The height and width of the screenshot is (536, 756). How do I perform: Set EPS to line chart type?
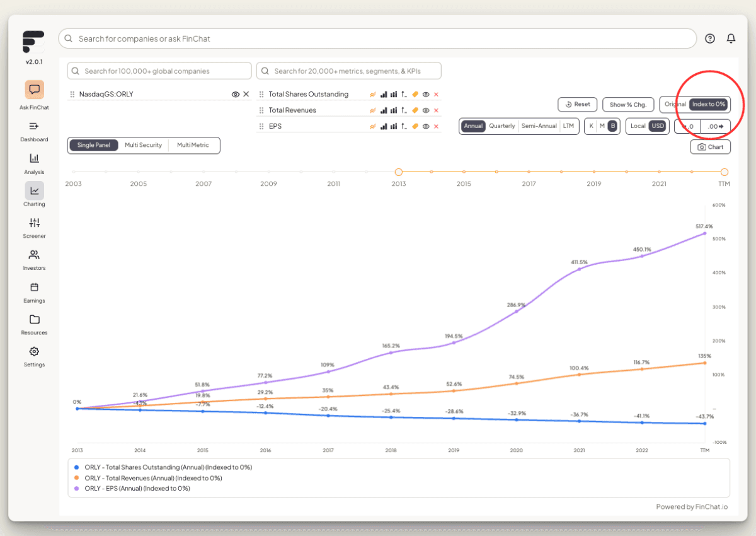[x=373, y=126]
